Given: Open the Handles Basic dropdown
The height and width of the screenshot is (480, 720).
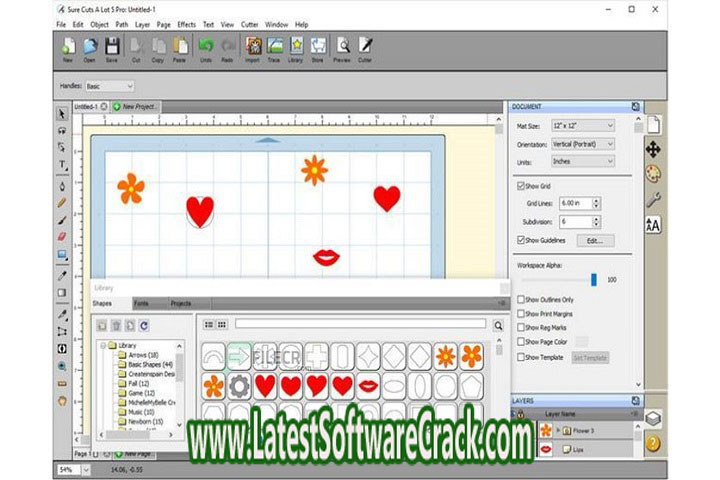Looking at the screenshot, I should 109,86.
